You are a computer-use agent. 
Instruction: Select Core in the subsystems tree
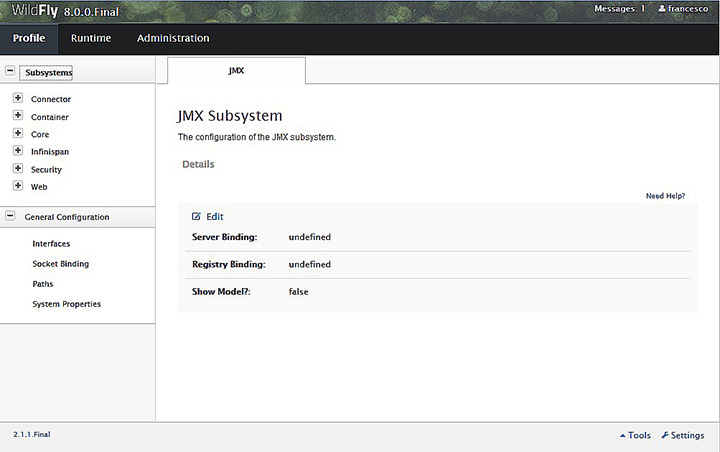(40, 135)
